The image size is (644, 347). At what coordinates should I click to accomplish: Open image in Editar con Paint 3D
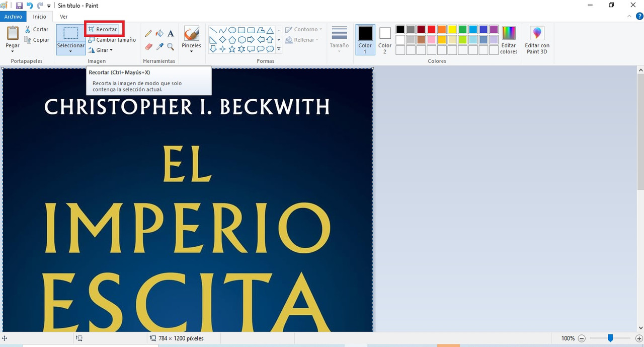point(537,40)
